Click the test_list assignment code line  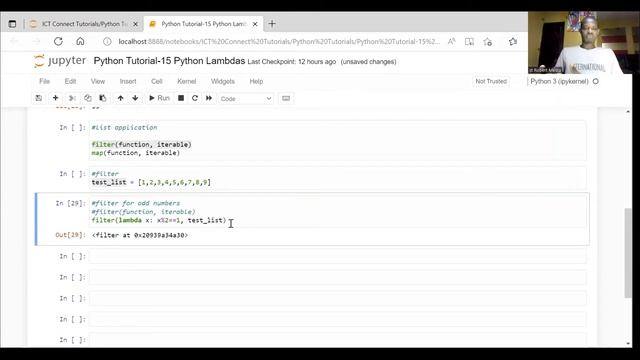click(151, 182)
